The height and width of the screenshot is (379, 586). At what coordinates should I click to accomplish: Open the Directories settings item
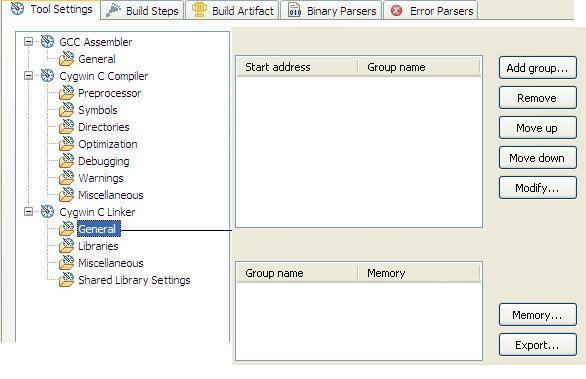[104, 127]
